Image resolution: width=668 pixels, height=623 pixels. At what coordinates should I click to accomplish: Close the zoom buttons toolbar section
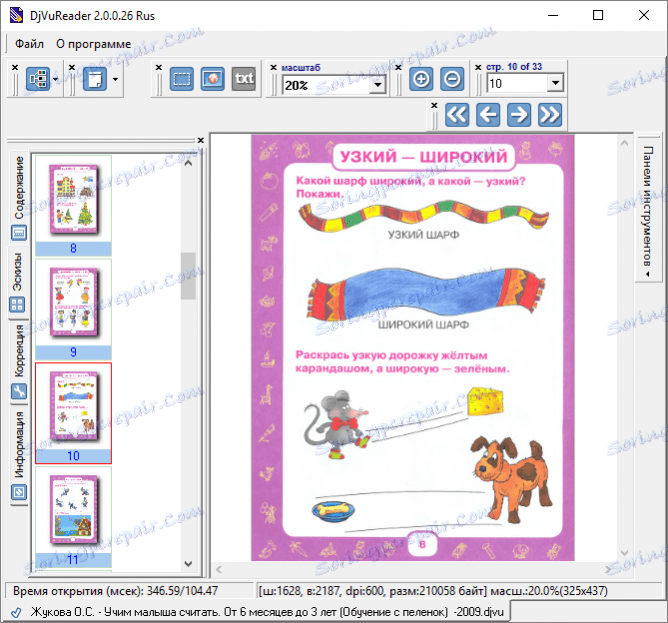(x=398, y=67)
